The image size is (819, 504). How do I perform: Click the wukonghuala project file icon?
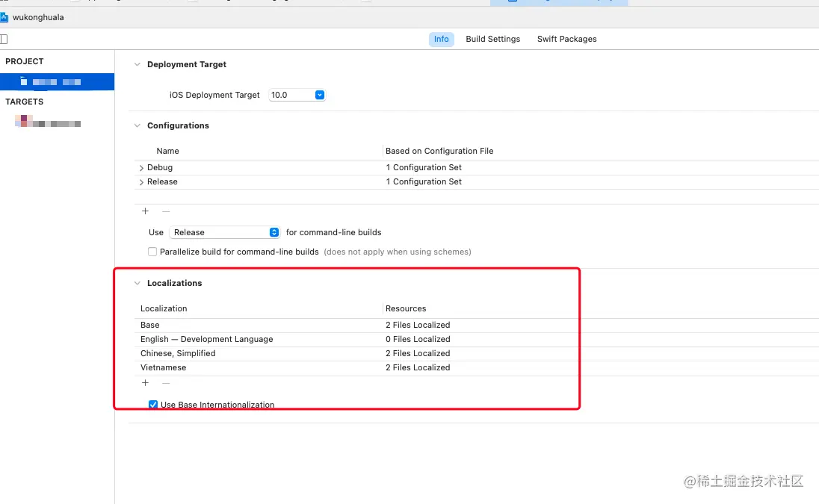click(4, 17)
